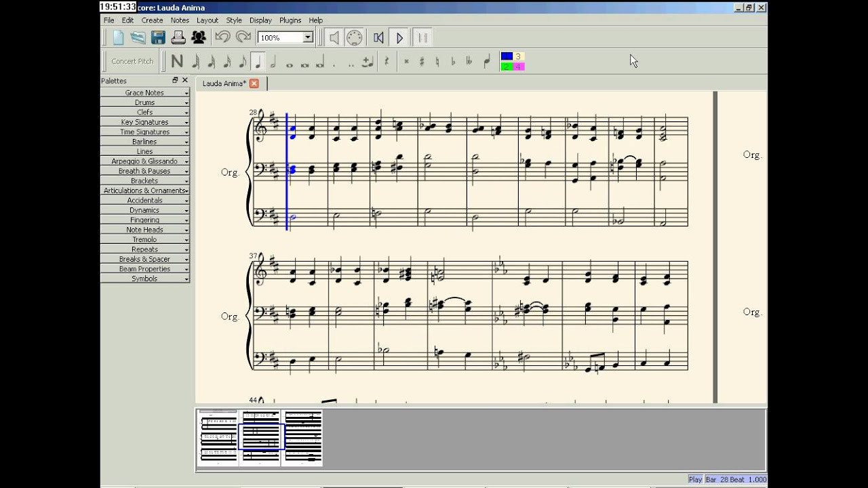The image size is (868, 488).
Task: Select the 64th note duration
Action: 195,62
